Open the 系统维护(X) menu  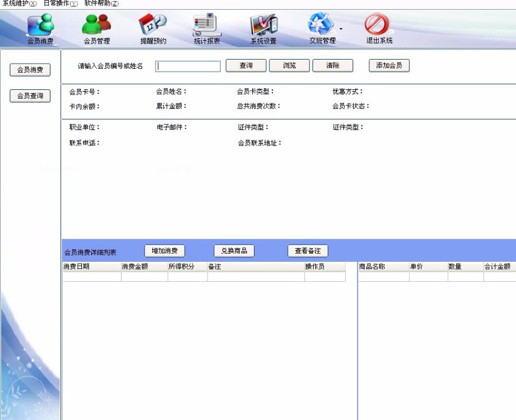point(19,3)
